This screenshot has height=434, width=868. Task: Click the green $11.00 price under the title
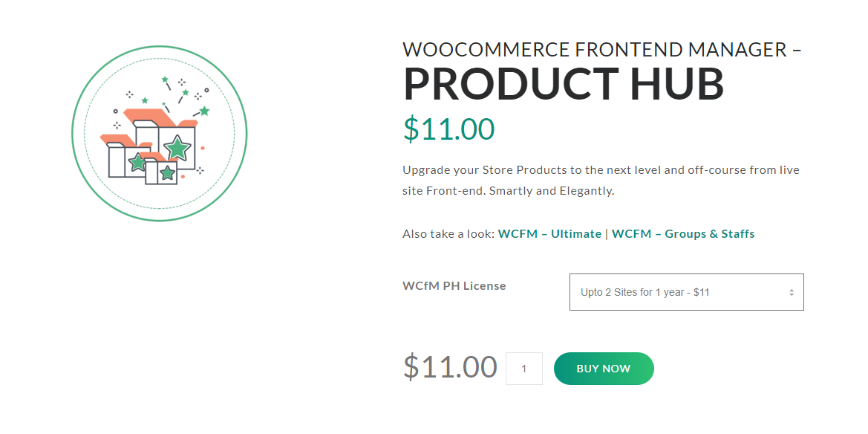click(448, 129)
